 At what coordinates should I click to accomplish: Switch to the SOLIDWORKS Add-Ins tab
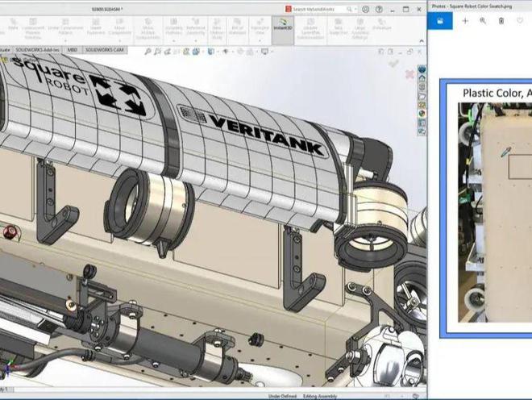tap(37, 50)
